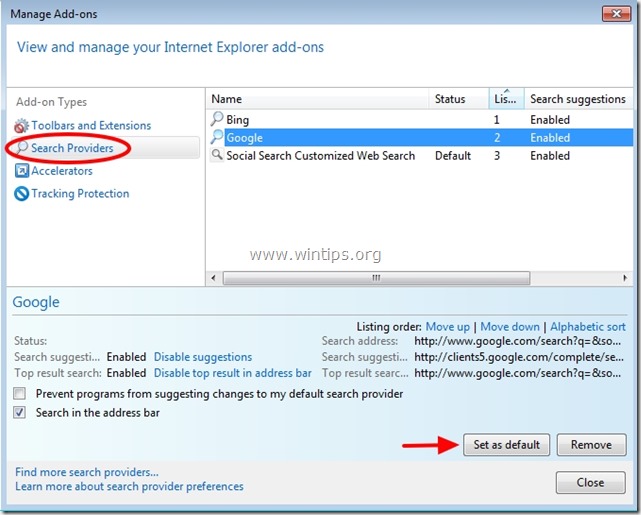Select Social Search Customized Web Search row
The height and width of the screenshot is (515, 641).
pos(419,155)
